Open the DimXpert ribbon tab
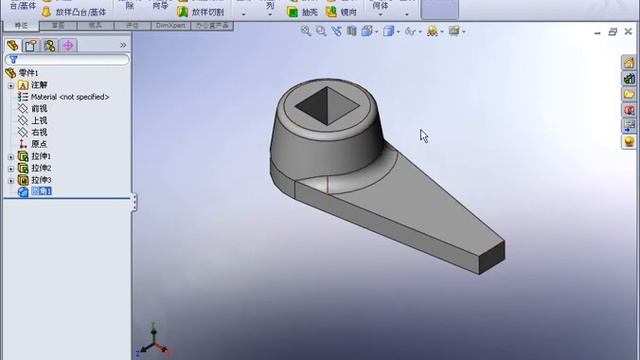Viewport: 640px width, 360px height. tap(171, 26)
